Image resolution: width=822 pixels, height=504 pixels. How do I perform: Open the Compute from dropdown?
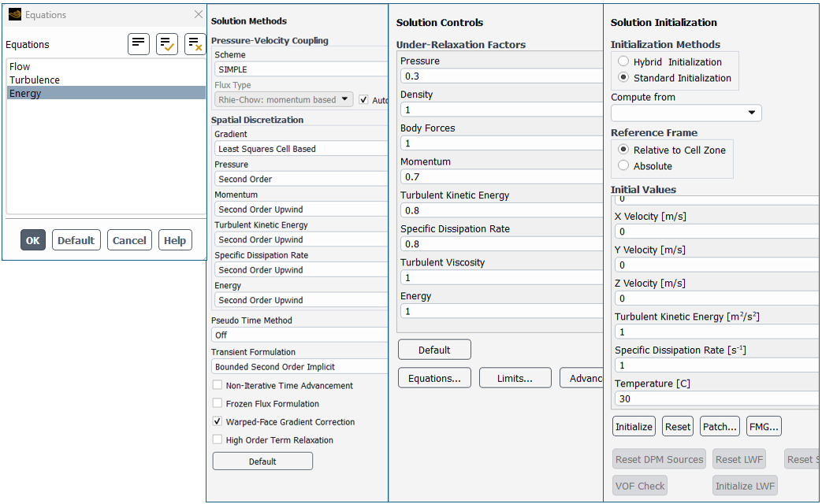click(686, 113)
